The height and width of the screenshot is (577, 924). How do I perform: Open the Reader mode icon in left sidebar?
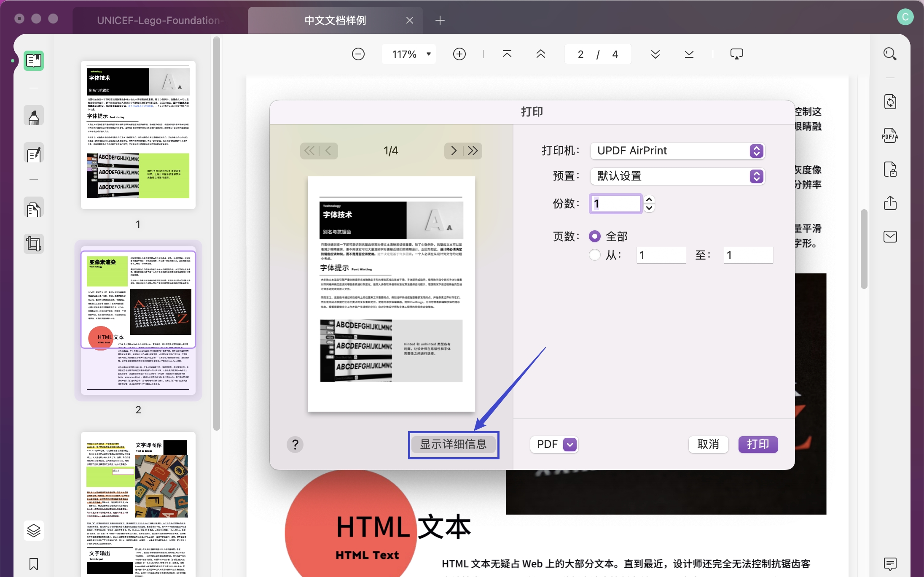pyautogui.click(x=34, y=61)
